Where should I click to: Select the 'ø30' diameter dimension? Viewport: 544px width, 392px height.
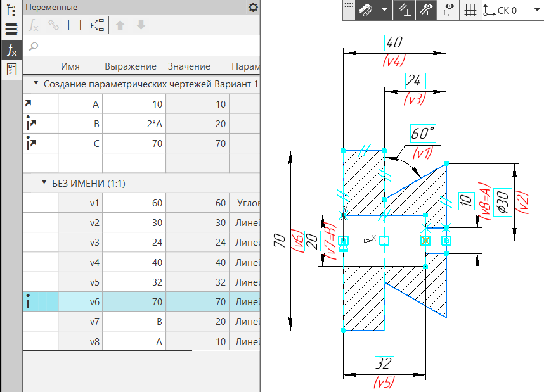pos(503,203)
